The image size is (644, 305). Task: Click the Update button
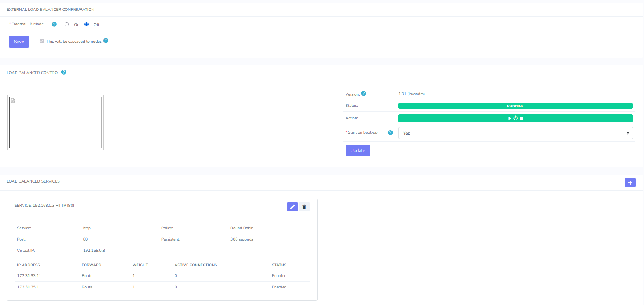pos(358,150)
